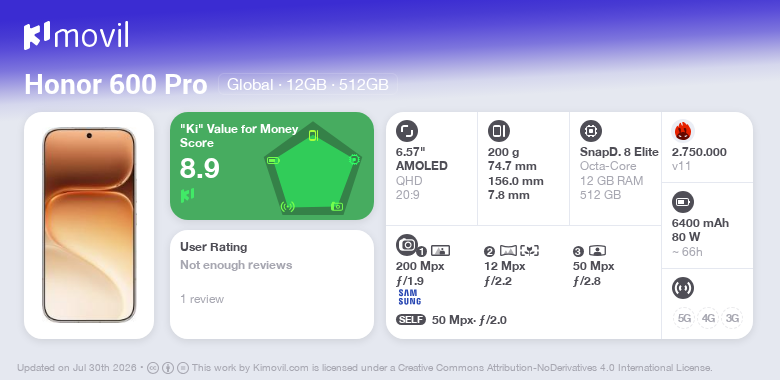Viewport: 780px width, 380px height.
Task: Click the SELF selfie camera badge
Action: point(411,320)
